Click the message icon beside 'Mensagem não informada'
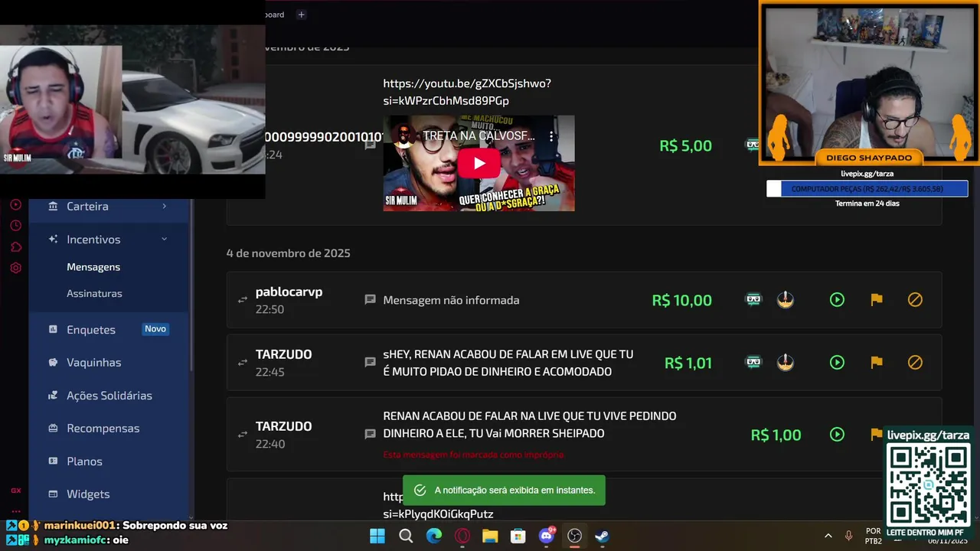The height and width of the screenshot is (551, 980). [371, 300]
